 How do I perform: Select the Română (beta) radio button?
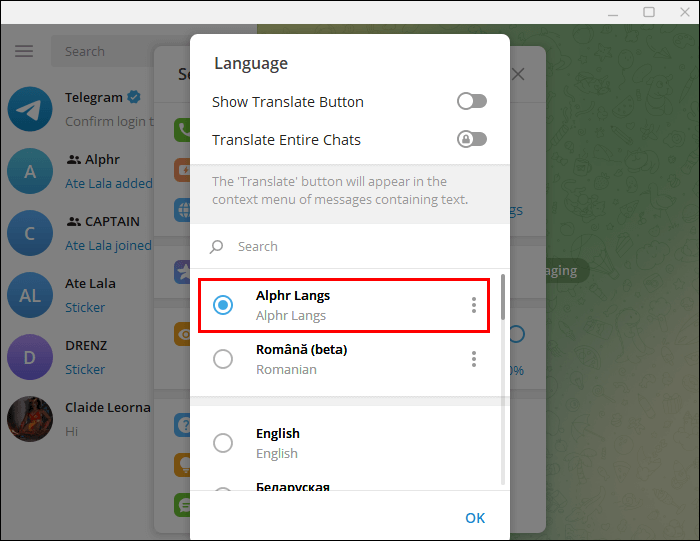tap(223, 359)
